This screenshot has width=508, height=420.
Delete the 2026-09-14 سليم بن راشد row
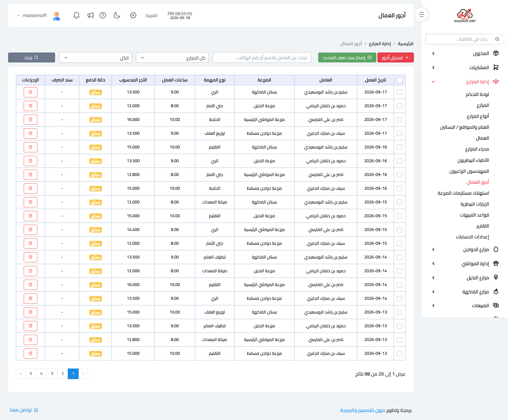(x=31, y=257)
